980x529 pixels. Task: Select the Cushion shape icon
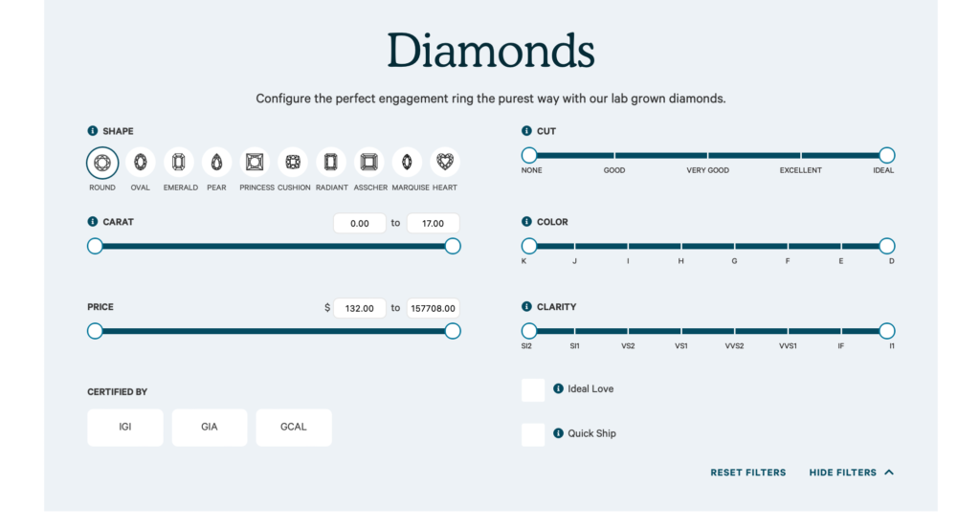coord(293,163)
